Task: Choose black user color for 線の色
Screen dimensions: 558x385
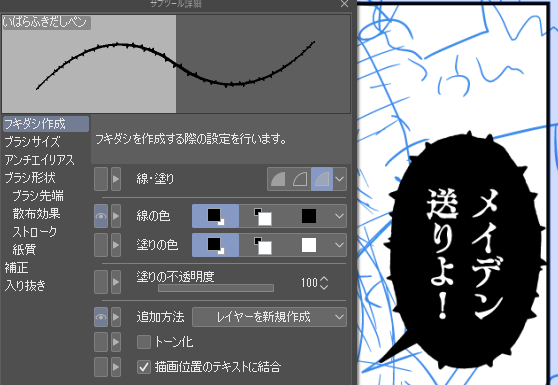Action: coord(309,216)
